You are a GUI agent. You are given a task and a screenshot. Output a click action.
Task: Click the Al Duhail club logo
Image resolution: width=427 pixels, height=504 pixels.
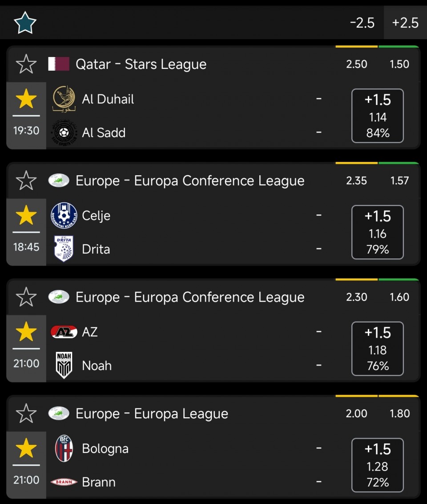(x=64, y=99)
